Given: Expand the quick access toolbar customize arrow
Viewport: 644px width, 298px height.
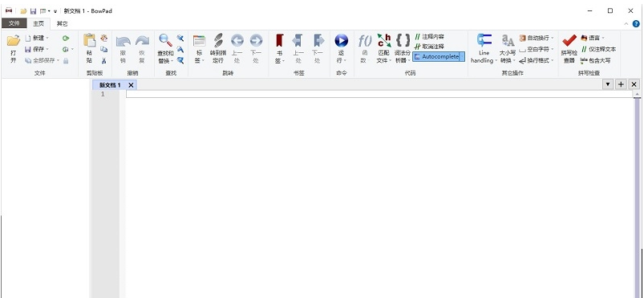Looking at the screenshot, I should (x=55, y=11).
